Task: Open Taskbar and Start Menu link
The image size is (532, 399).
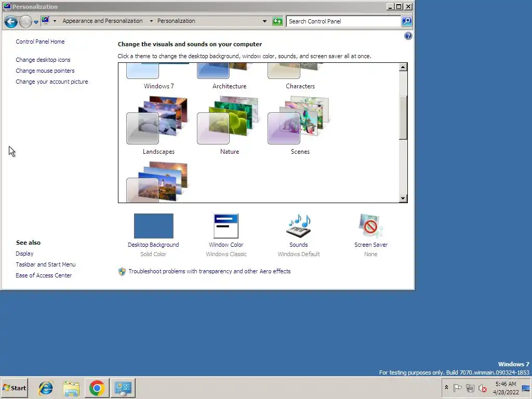Action: [46, 264]
